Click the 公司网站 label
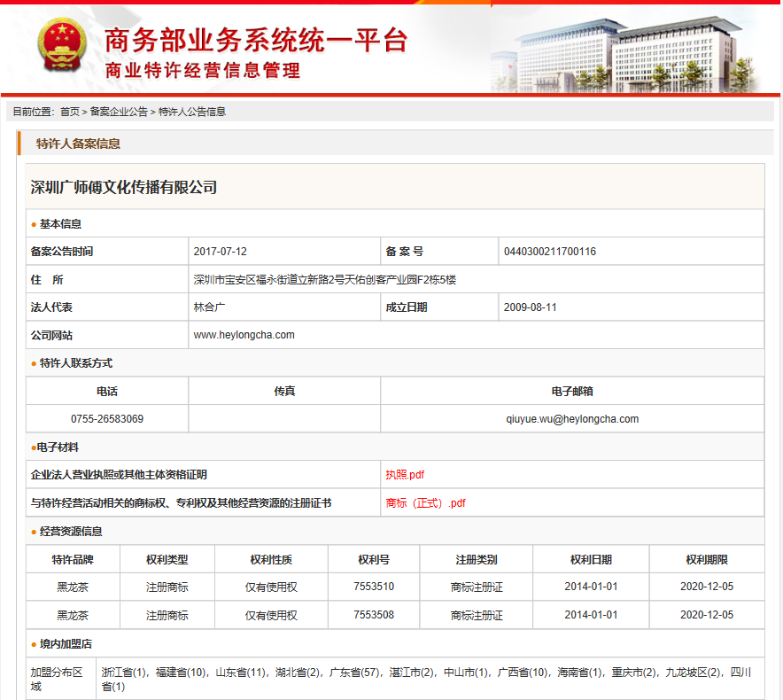Image resolution: width=783 pixels, height=700 pixels. 51,335
